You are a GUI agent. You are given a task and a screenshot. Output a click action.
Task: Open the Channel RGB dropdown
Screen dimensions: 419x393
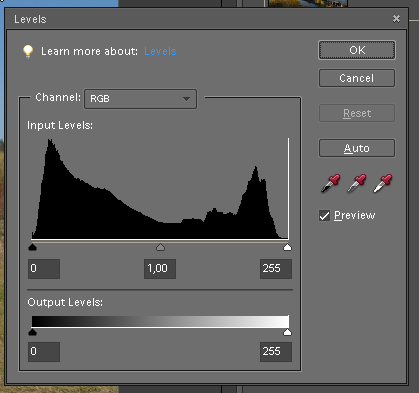[x=140, y=99]
